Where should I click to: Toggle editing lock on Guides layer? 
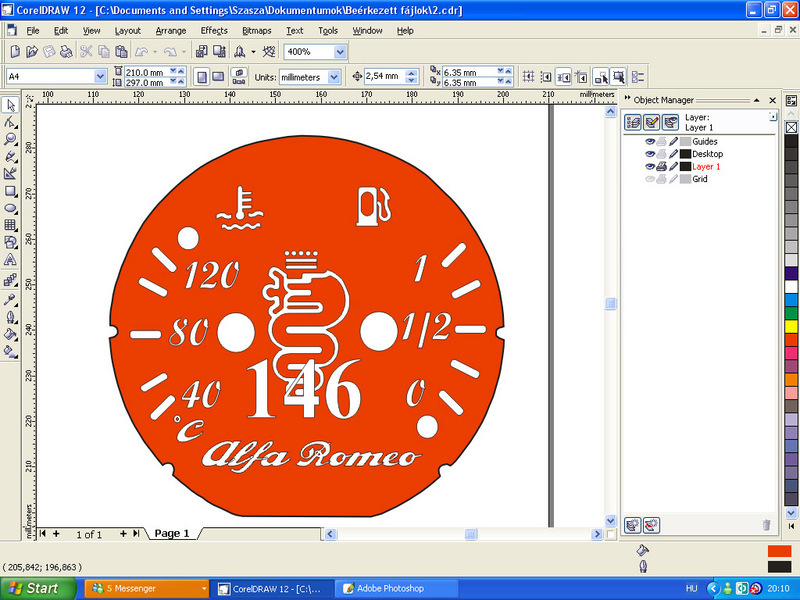point(673,141)
